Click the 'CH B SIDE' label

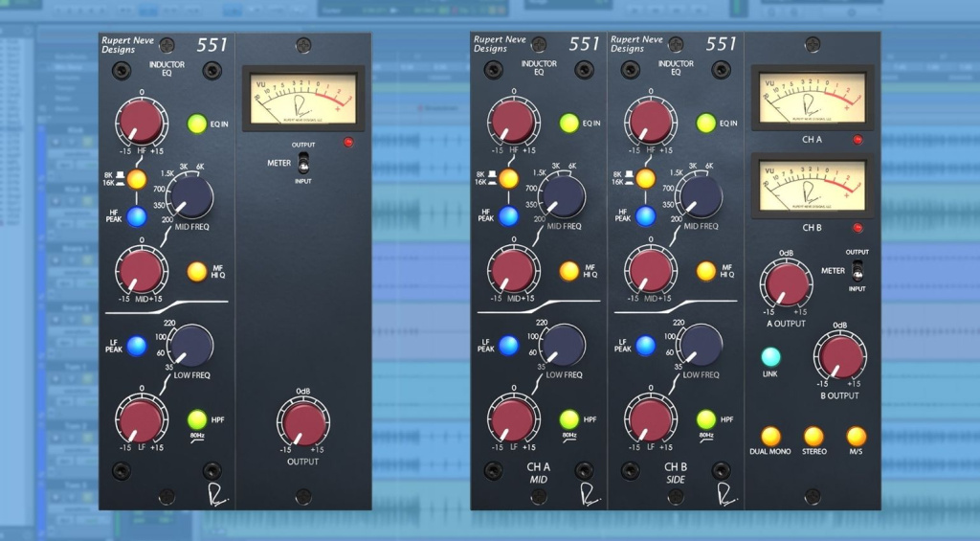[x=676, y=473]
